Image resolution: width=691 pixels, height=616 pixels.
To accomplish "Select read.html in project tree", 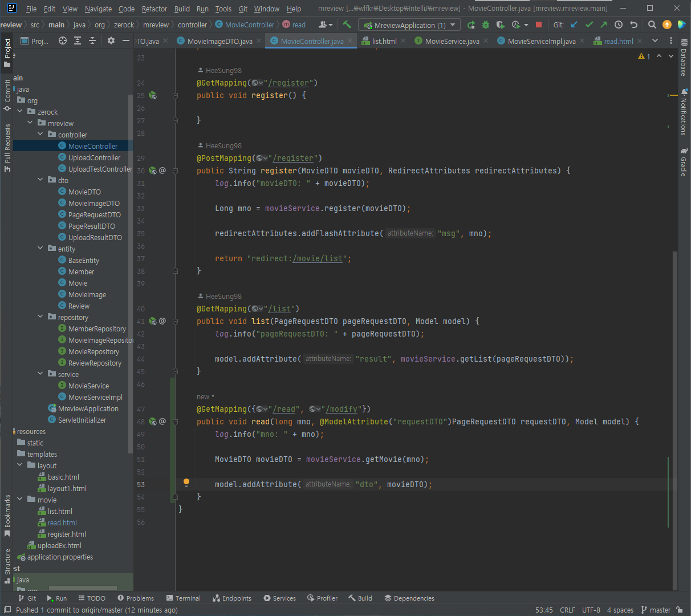I will point(62,522).
